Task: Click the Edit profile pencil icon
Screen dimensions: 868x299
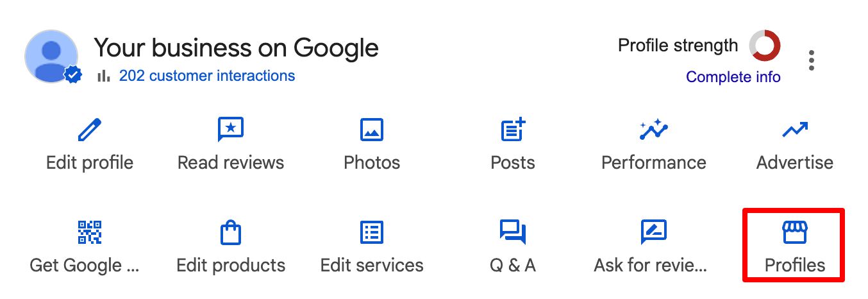Action: click(x=90, y=130)
